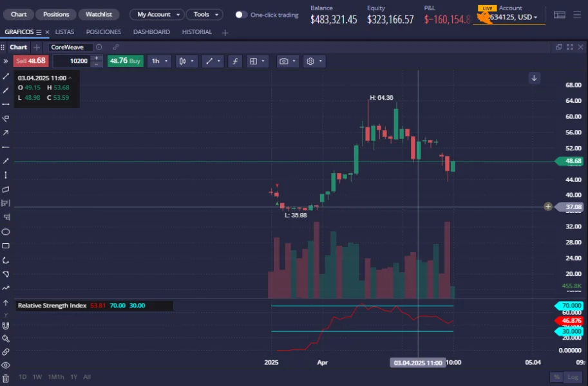
Task: Collapse the OHLC data box caret
Action: [x=70, y=78]
